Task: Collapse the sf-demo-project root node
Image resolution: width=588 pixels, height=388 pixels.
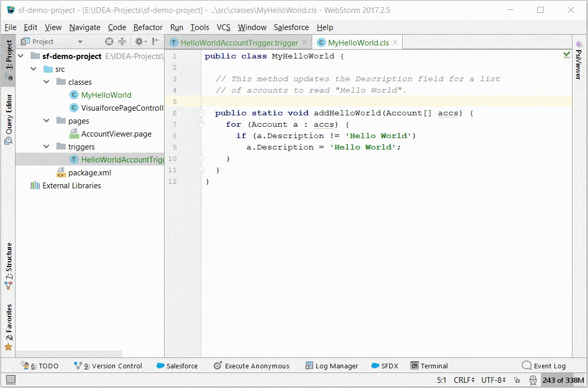Action: (21, 56)
